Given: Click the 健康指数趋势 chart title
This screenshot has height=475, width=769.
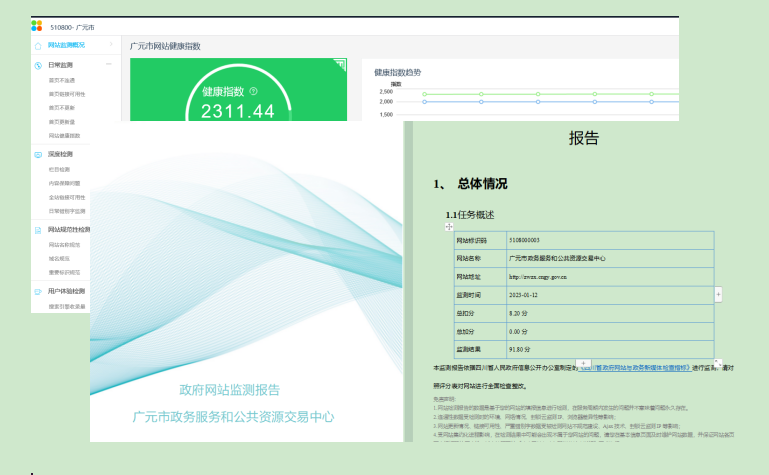Looking at the screenshot, I should [x=398, y=73].
